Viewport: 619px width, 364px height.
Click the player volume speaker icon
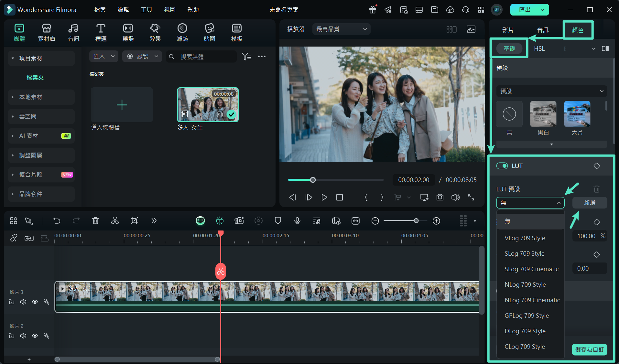coord(455,197)
